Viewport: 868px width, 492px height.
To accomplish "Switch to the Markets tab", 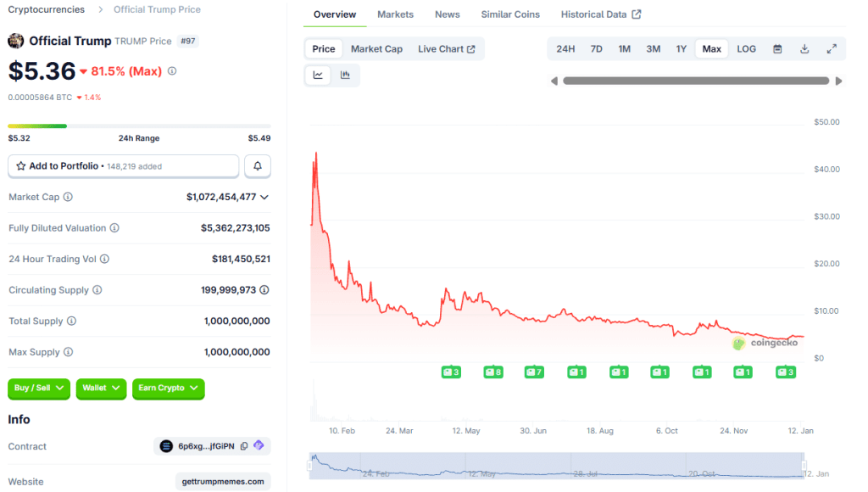I will click(x=395, y=14).
